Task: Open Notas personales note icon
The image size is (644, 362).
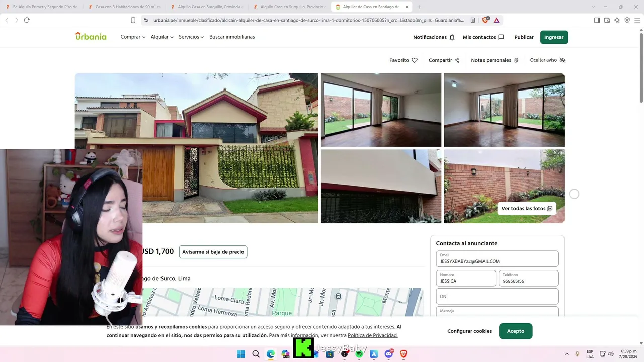Action: point(516,60)
